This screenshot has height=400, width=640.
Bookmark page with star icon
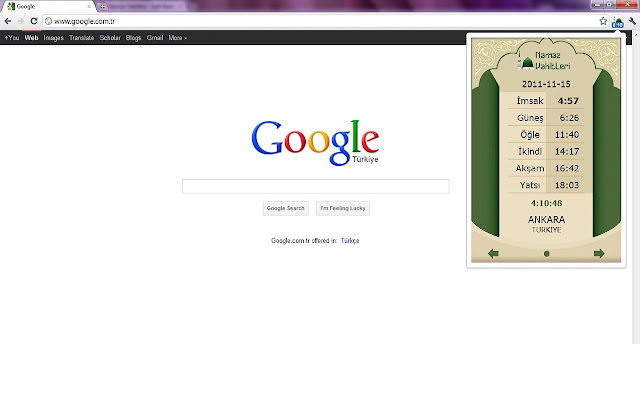pyautogui.click(x=603, y=21)
